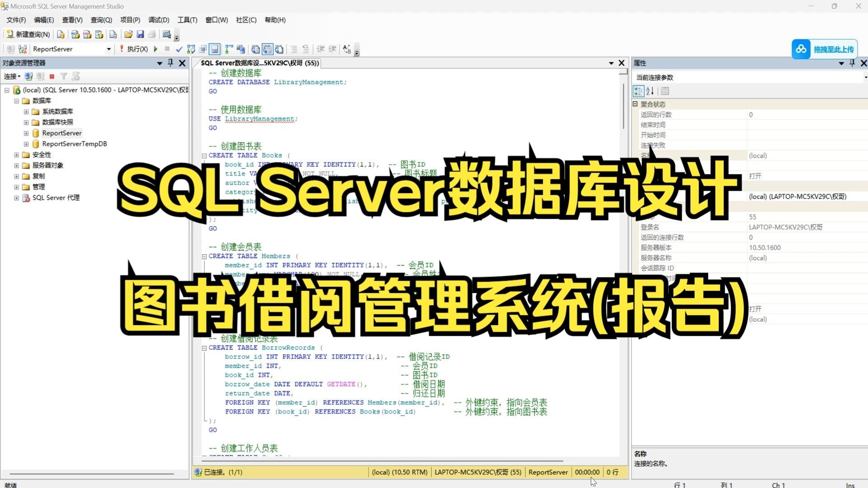
Task: Expand the SQL Server 代理 node
Action: (16, 198)
